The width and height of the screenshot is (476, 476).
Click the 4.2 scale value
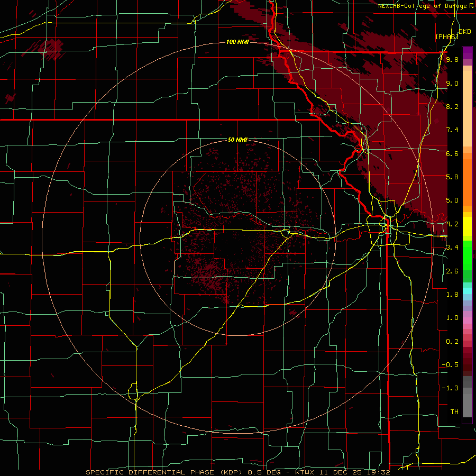(452, 224)
